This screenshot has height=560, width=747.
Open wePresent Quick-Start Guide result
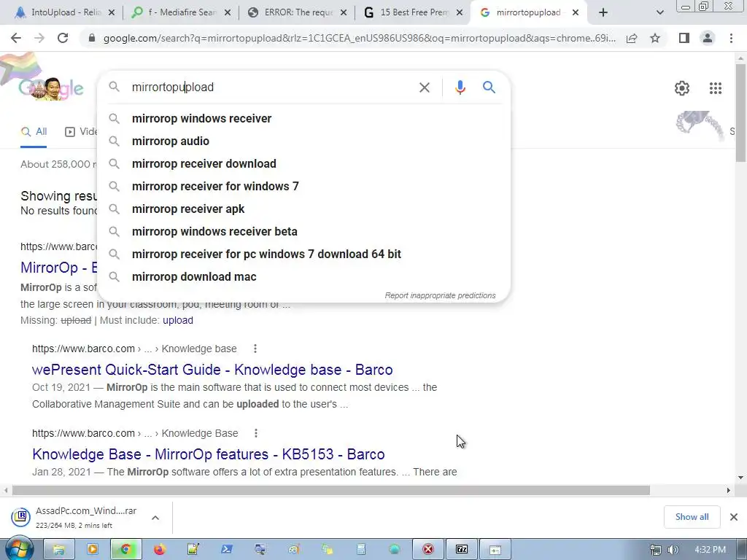click(212, 370)
